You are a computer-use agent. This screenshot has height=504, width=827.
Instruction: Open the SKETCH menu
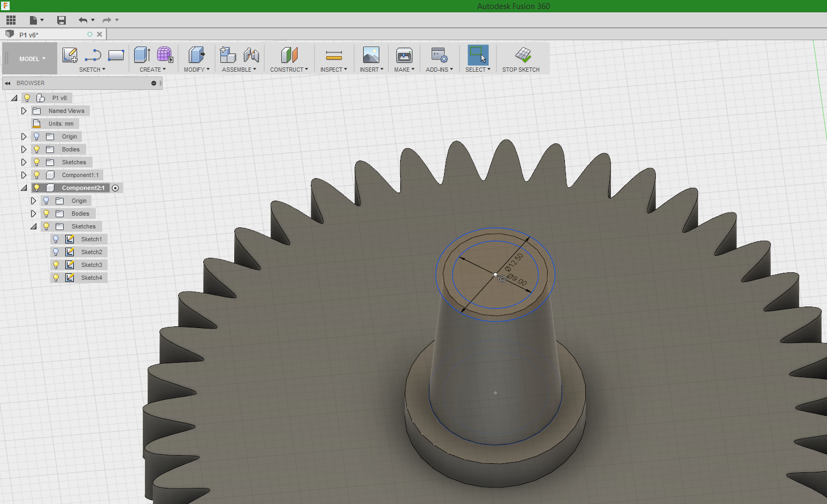point(92,70)
